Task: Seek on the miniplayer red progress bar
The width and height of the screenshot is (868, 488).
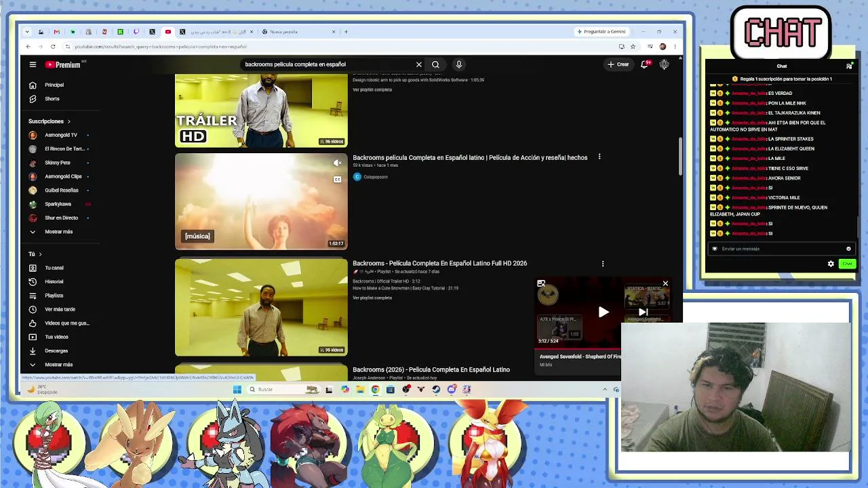Action: coord(578,348)
